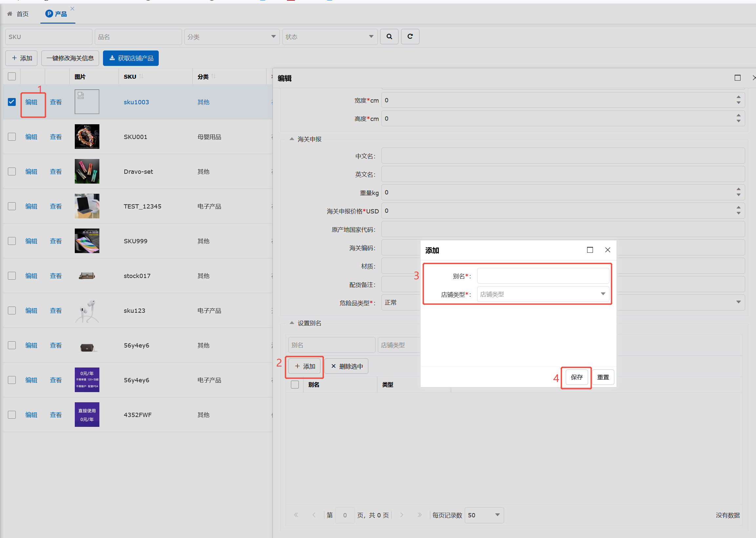
Task: Click the blue 获取店铺产品 button
Action: [131, 58]
